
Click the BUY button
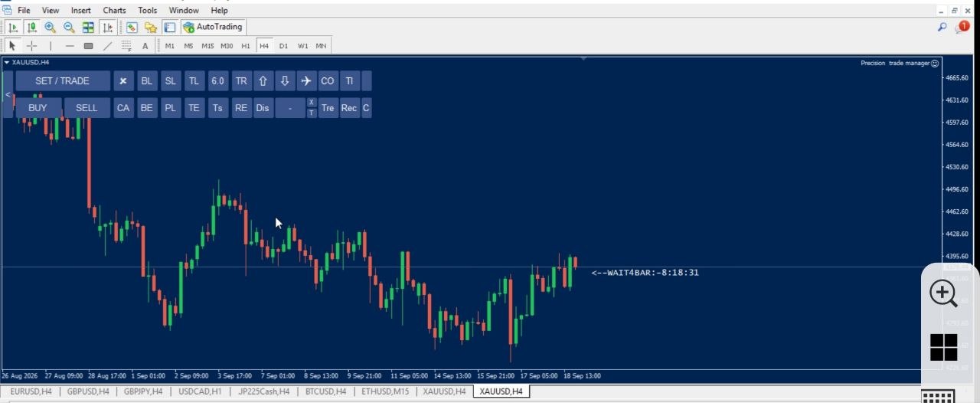pyautogui.click(x=38, y=108)
